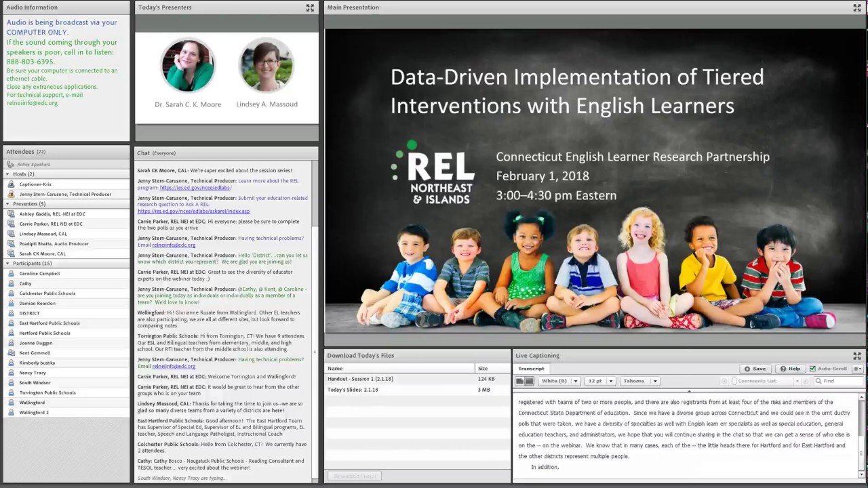The image size is (868, 488).
Task: Click Dr. Sarah C. K. Moore's photo
Action: (188, 65)
